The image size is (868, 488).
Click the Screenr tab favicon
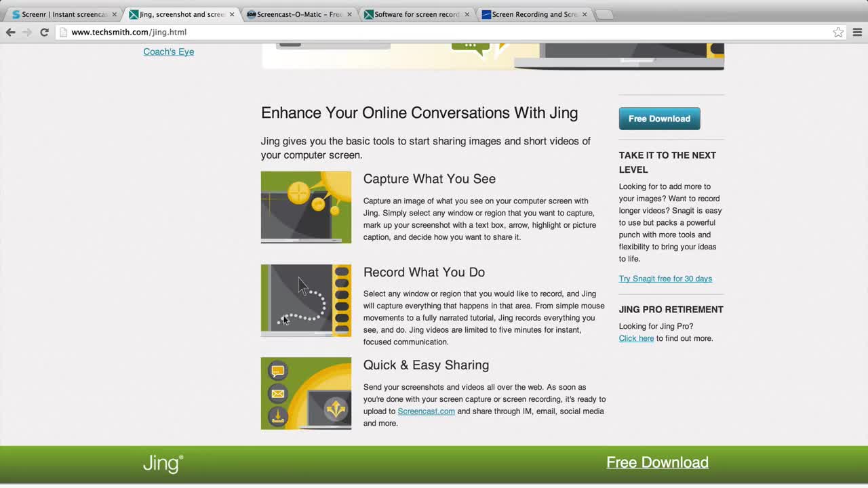[16, 14]
